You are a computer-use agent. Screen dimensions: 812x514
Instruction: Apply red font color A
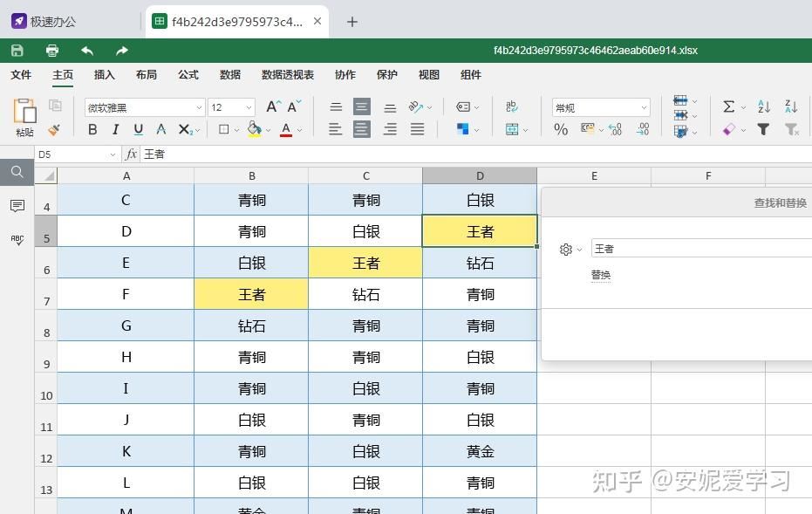coord(286,129)
